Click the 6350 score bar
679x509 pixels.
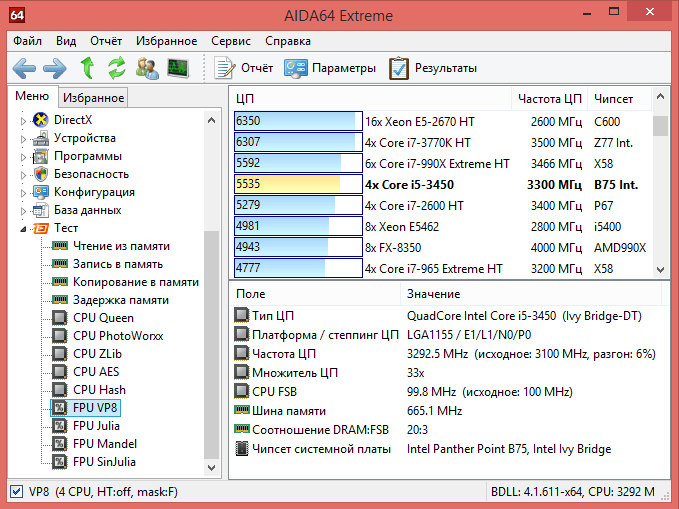(298, 121)
